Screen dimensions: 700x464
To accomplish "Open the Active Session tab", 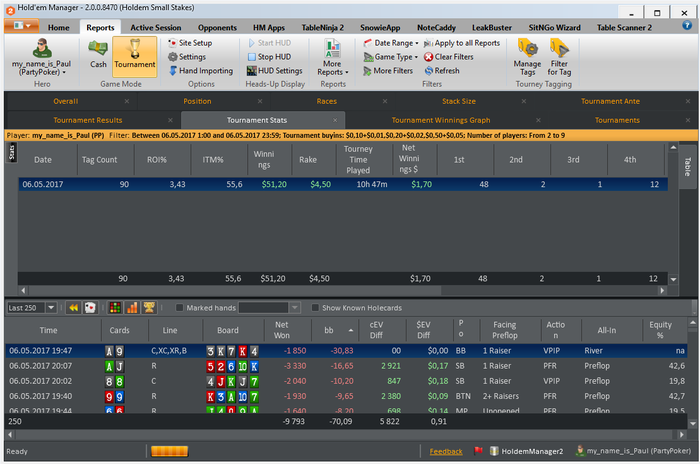I will (156, 27).
